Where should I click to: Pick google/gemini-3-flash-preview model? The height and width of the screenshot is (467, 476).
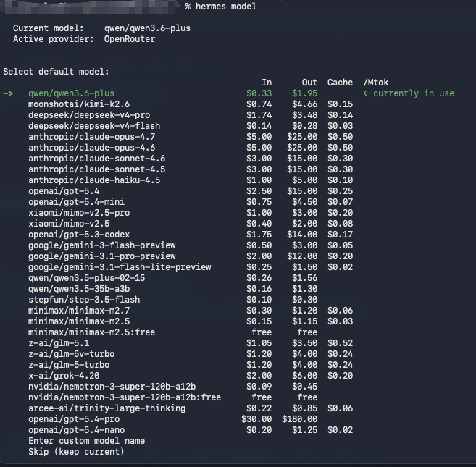click(102, 245)
